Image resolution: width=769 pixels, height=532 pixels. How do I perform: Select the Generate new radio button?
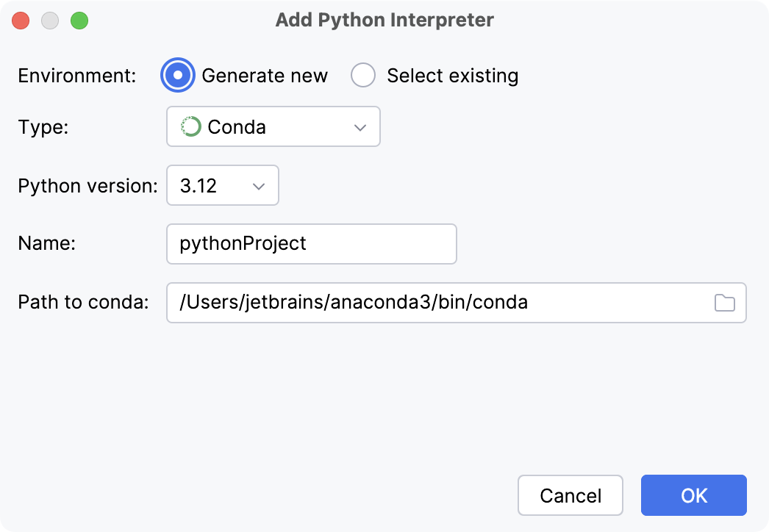[x=176, y=75]
